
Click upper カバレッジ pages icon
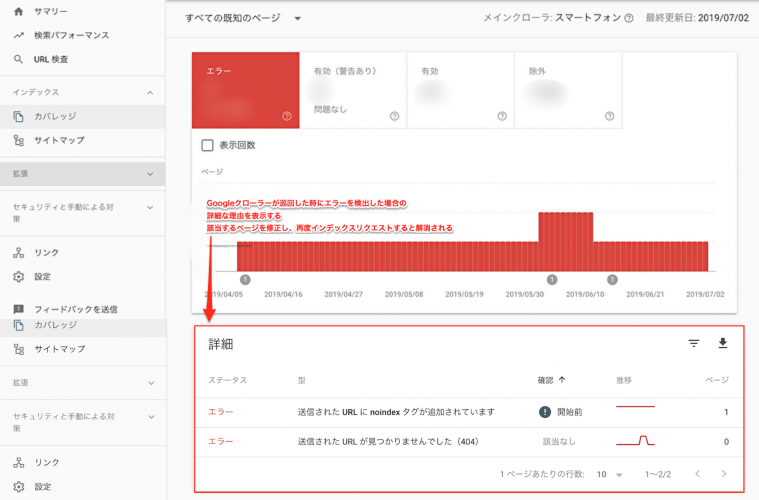(x=18, y=116)
